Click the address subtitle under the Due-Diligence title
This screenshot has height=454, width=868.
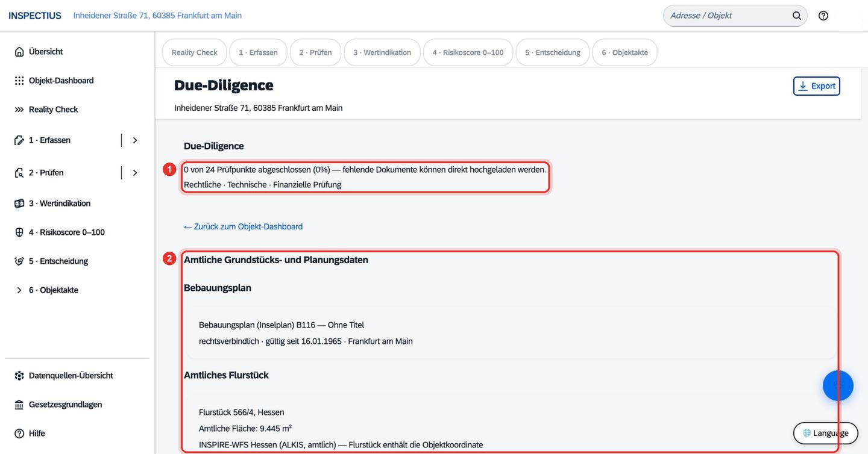tap(259, 108)
